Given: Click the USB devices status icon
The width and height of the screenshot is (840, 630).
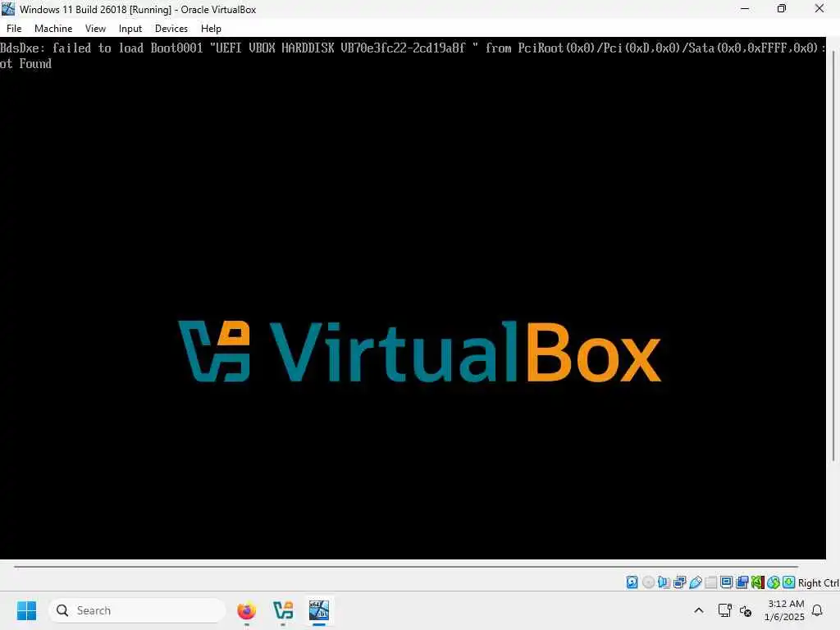Looking at the screenshot, I should pos(696,582).
